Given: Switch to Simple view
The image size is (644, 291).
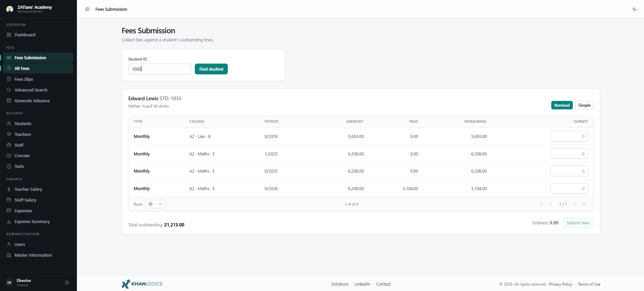Looking at the screenshot, I should [584, 105].
